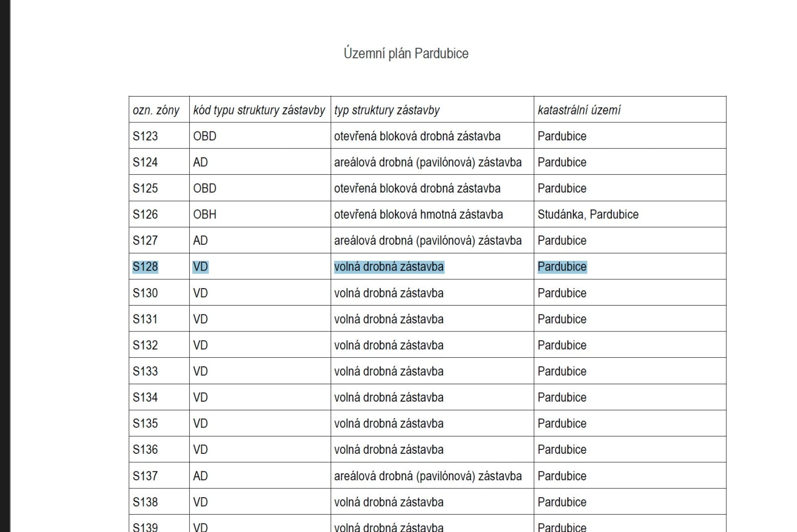This screenshot has height=532, width=797.
Task: Select Pardubice in the S132 row
Action: 562,345
